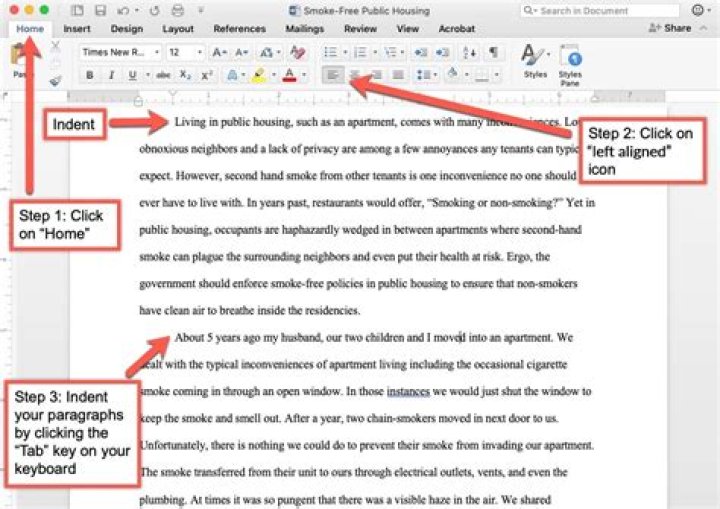The width and height of the screenshot is (720, 509).
Task: Justify the paragraph text
Action: tap(398, 75)
